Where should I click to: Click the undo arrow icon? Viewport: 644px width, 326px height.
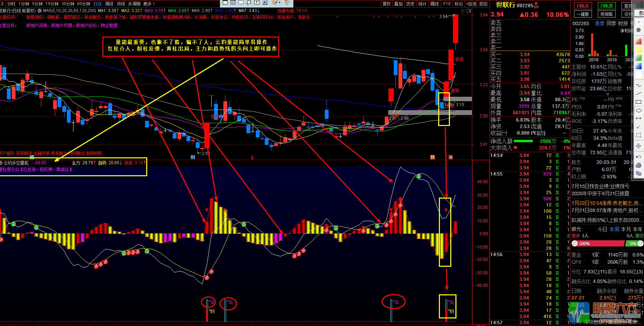coord(638,157)
